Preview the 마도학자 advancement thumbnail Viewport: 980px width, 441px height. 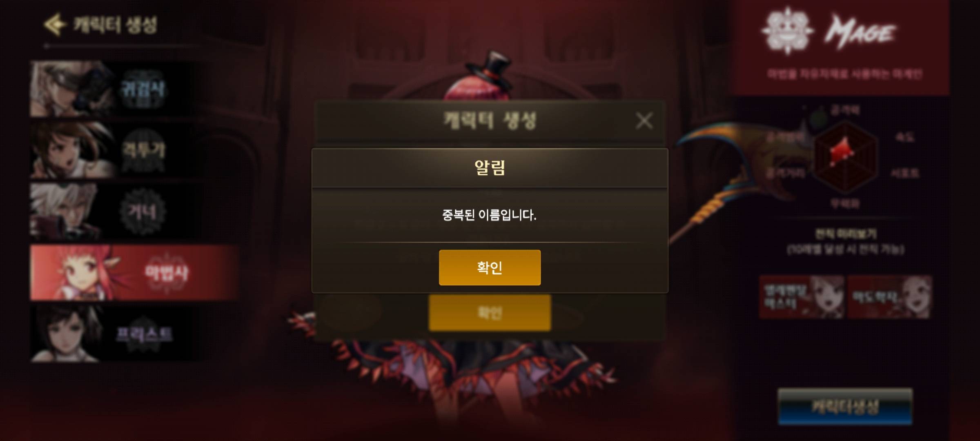coord(889,297)
